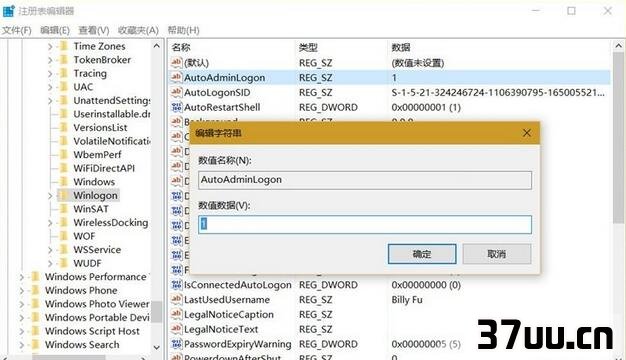Open the 查看(V) menu

[x=93, y=30]
